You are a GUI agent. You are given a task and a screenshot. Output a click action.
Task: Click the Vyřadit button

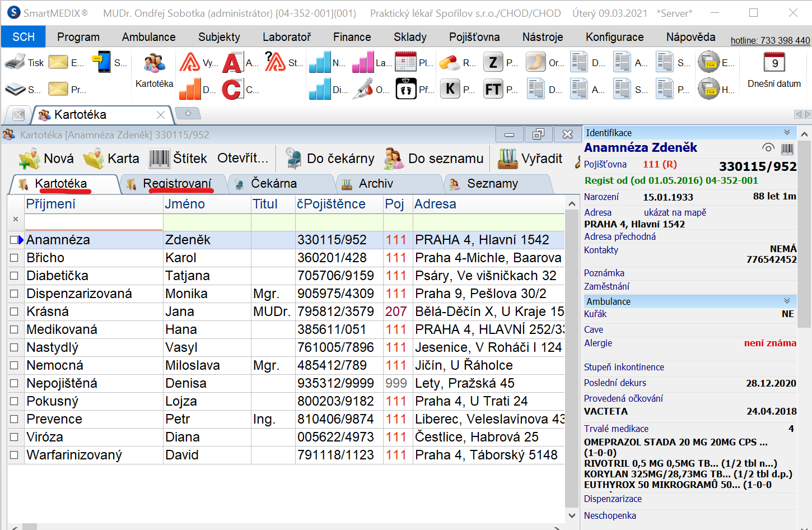(x=530, y=159)
